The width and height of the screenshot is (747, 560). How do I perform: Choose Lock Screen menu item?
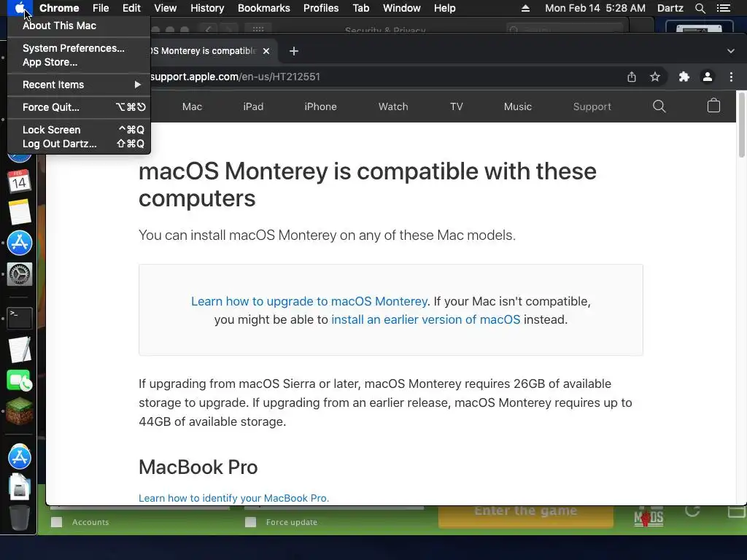79,130
